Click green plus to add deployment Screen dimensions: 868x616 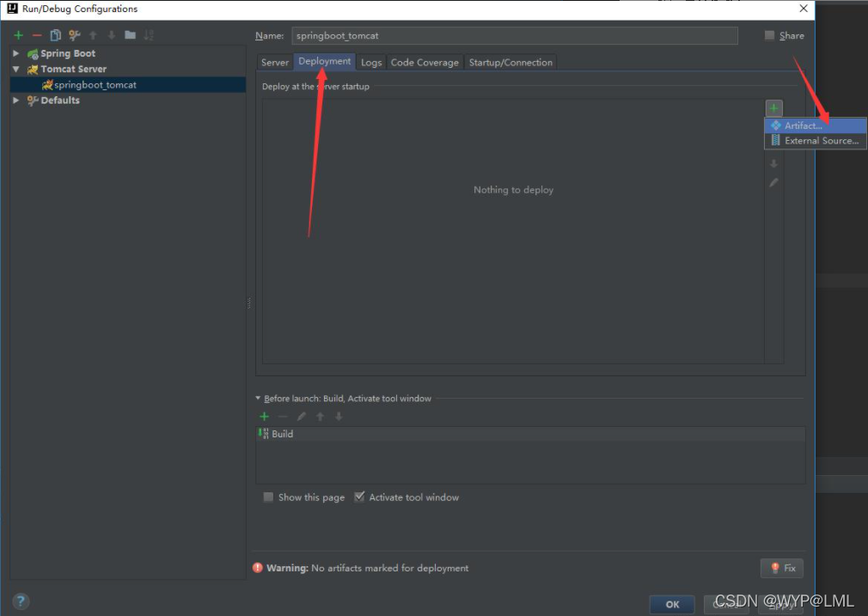click(x=773, y=108)
